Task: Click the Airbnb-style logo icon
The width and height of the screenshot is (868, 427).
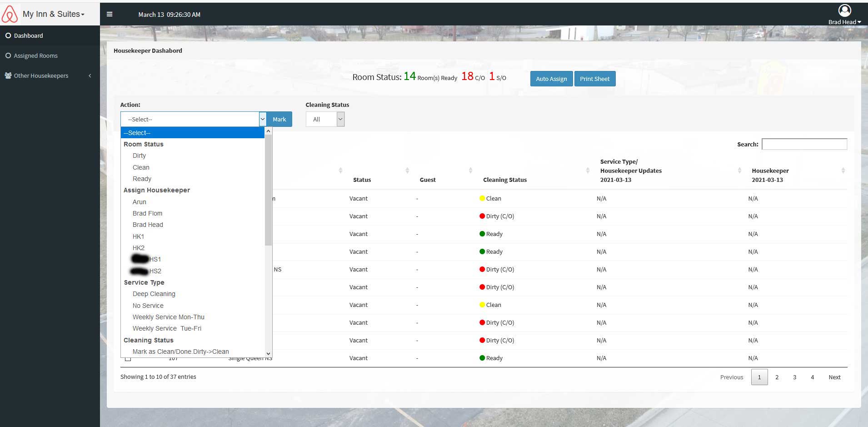Action: (10, 14)
